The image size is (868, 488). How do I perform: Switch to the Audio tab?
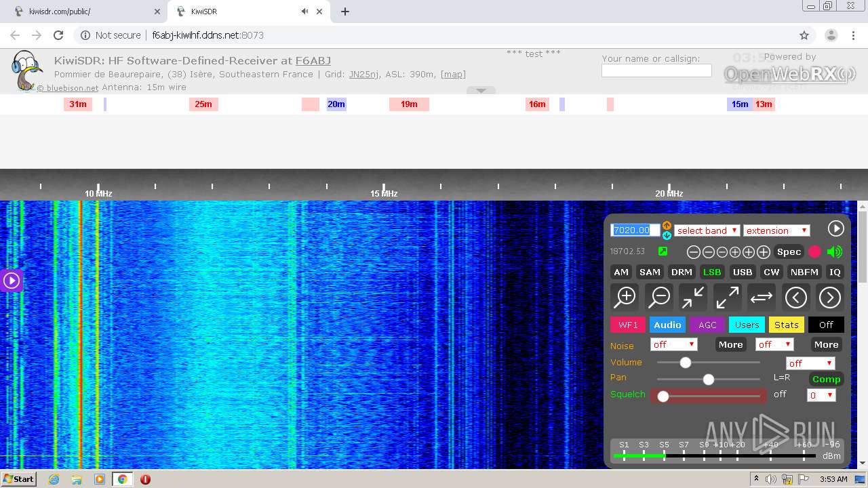[667, 325]
